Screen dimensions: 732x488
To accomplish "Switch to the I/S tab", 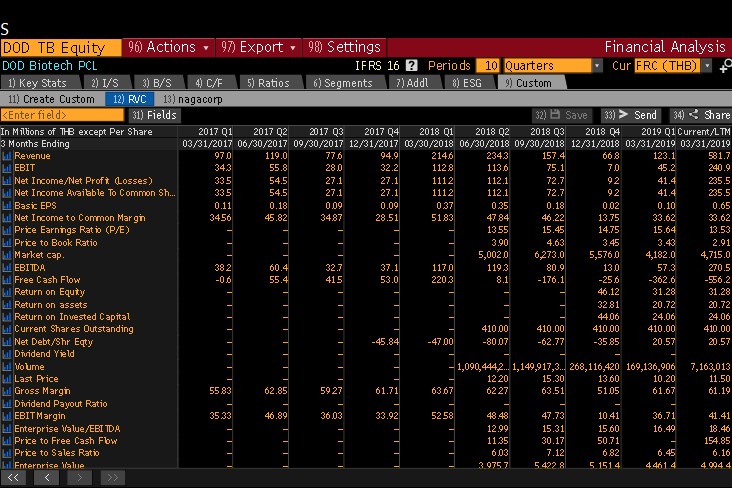I will coord(106,83).
